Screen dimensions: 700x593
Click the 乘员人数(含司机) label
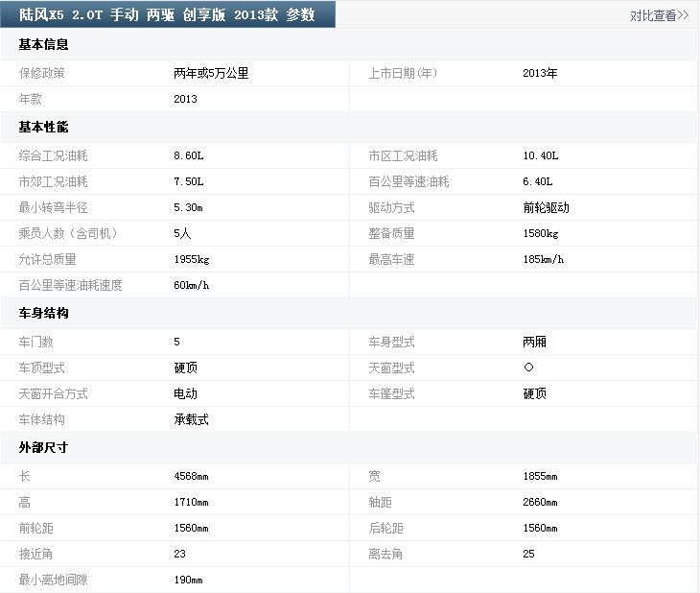click(68, 234)
